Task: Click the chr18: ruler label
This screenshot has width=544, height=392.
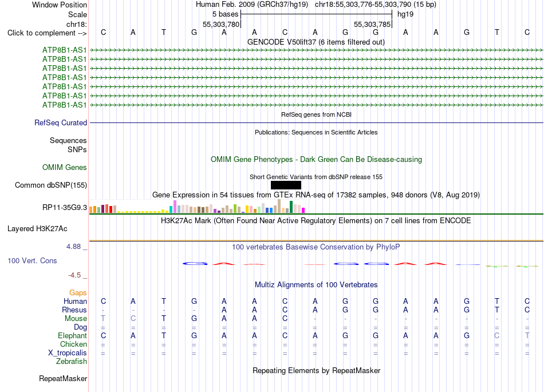Action: (77, 24)
